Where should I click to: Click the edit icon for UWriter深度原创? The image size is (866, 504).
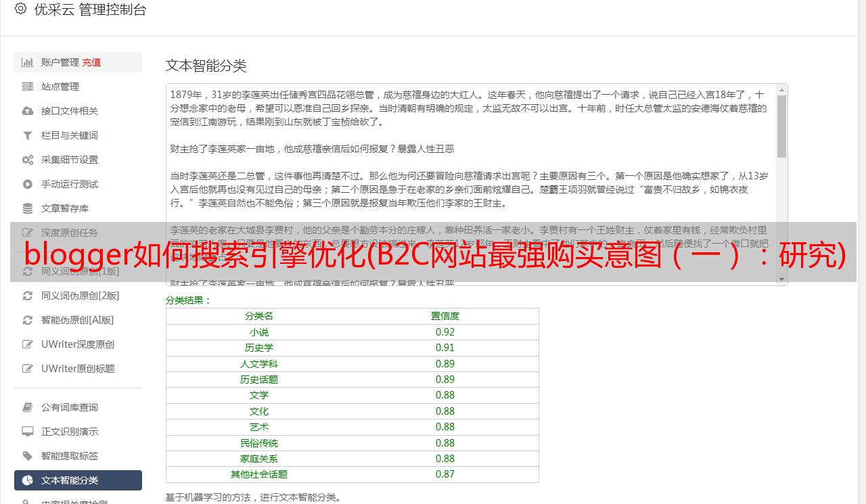[x=28, y=344]
